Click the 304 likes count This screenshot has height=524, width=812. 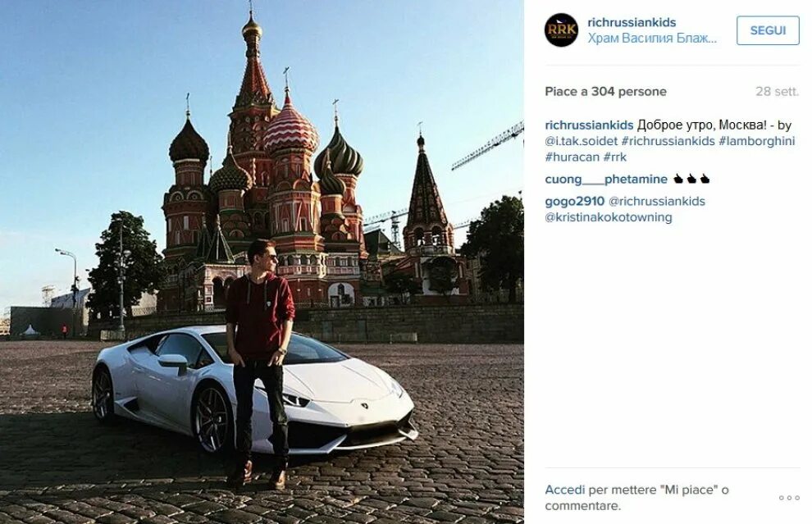605,92
